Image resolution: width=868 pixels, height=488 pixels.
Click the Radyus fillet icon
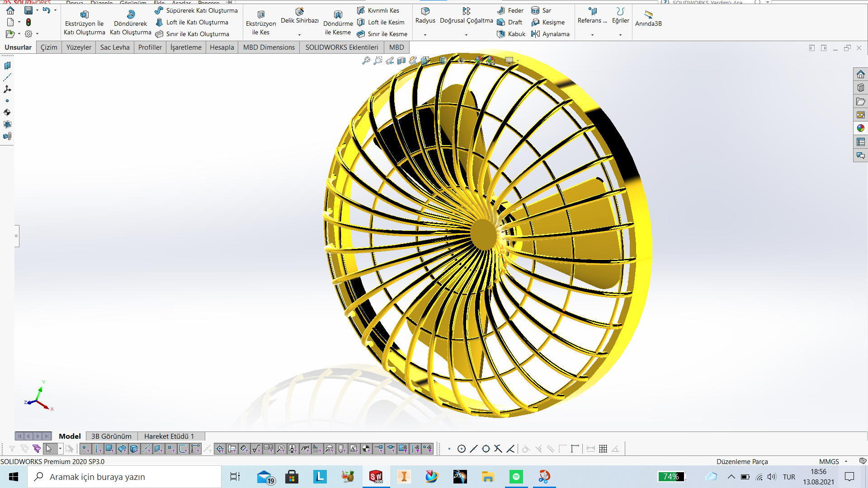coord(425,11)
